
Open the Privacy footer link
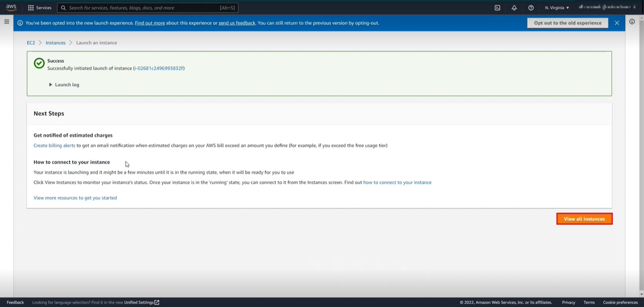(x=568, y=303)
